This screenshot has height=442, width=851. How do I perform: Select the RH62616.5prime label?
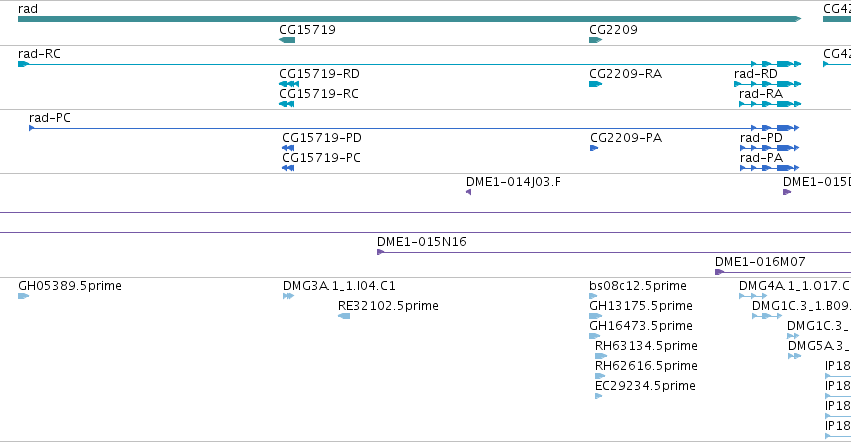pos(646,366)
